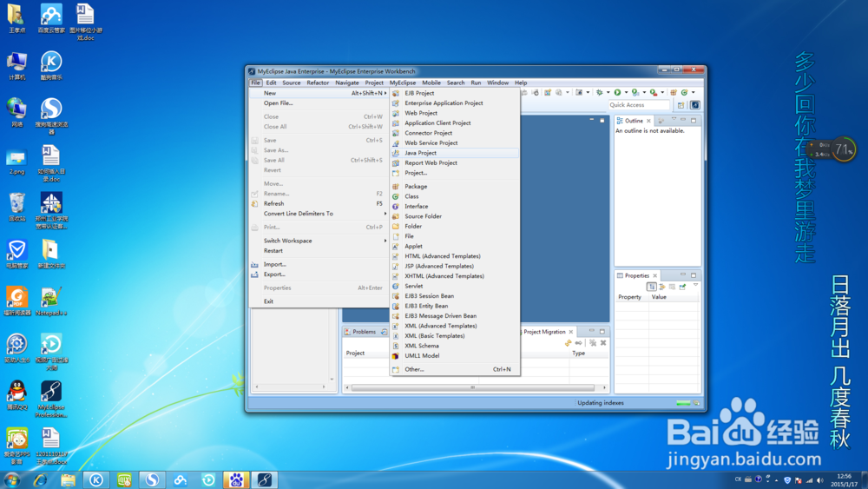Click the Applet item icon
This screenshot has height=489, width=868.
tap(396, 246)
